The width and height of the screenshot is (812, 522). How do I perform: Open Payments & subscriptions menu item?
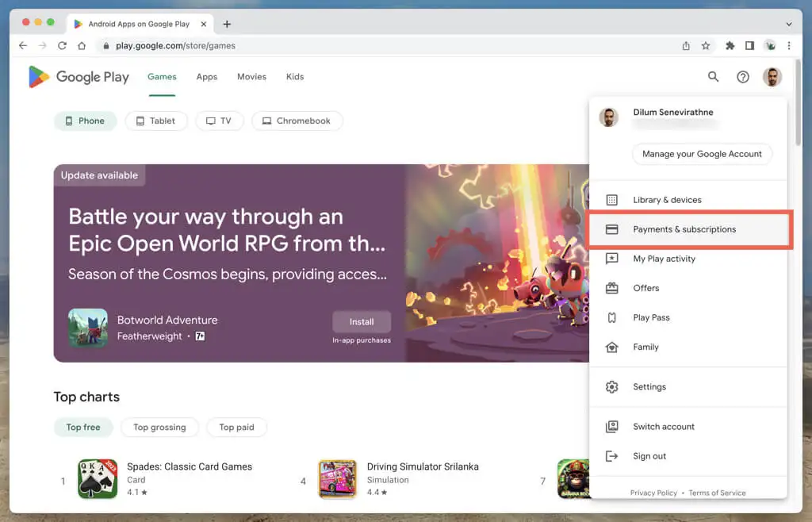(684, 229)
